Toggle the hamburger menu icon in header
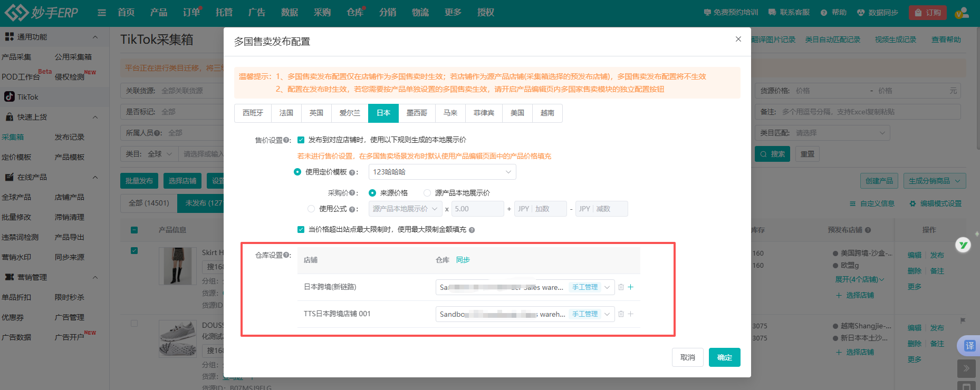980x390 pixels. point(102,13)
